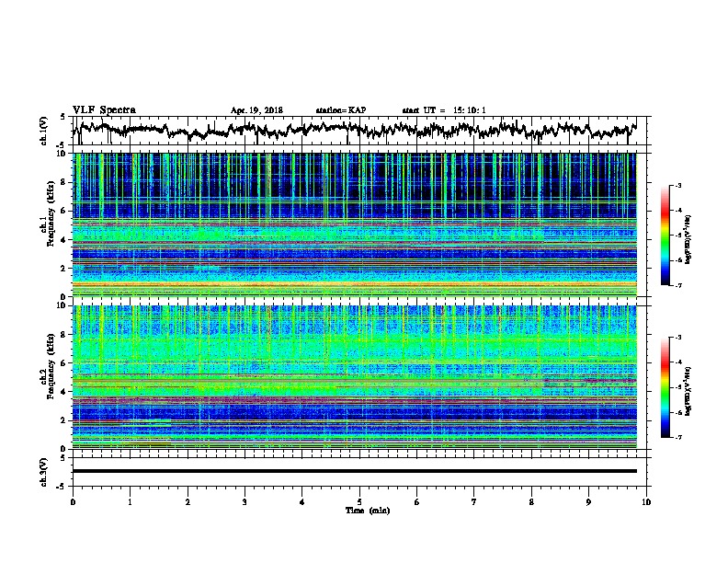
Task: Click time axis tick label 3
Action: [245, 502]
